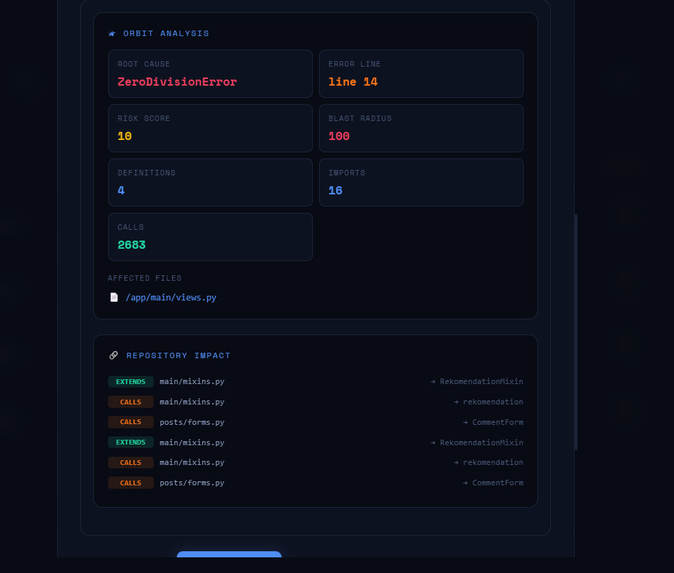This screenshot has height=573, width=674.
Task: Click the ZeroDivisionError value
Action: pyautogui.click(x=177, y=82)
